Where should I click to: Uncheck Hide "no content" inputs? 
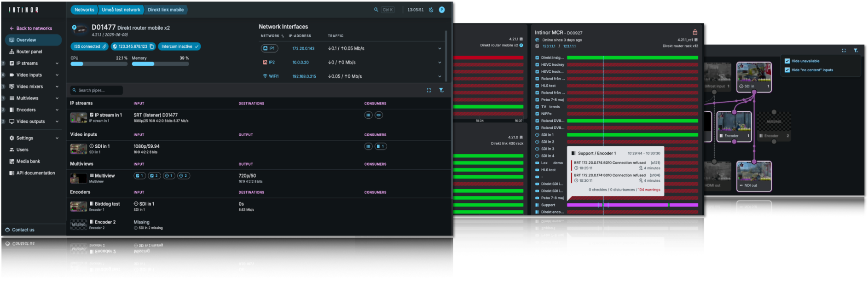(x=787, y=70)
